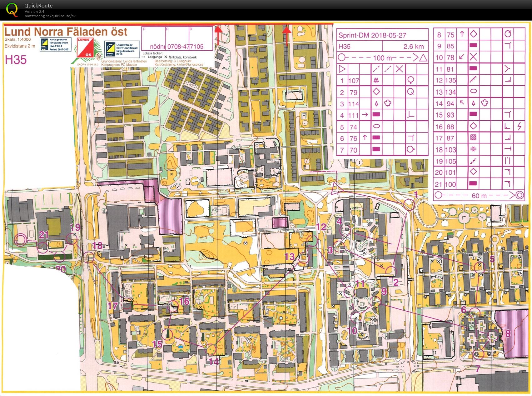Click control code 107 in the description table

(x=354, y=81)
